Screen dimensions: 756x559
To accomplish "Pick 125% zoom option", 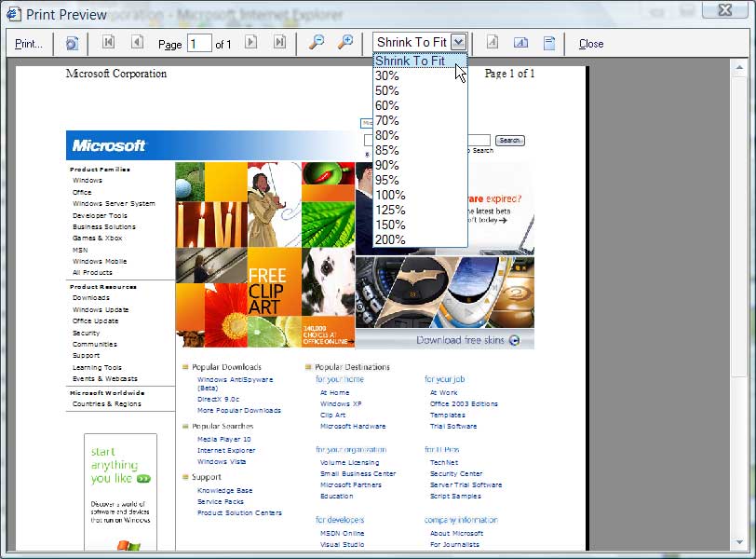I will point(420,211).
